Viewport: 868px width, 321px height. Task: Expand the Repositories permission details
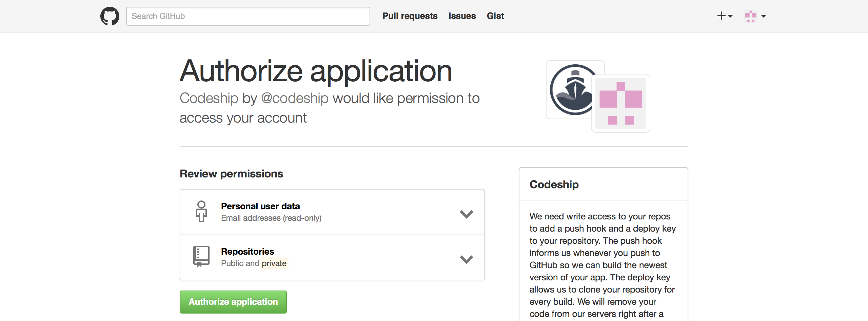click(x=467, y=259)
